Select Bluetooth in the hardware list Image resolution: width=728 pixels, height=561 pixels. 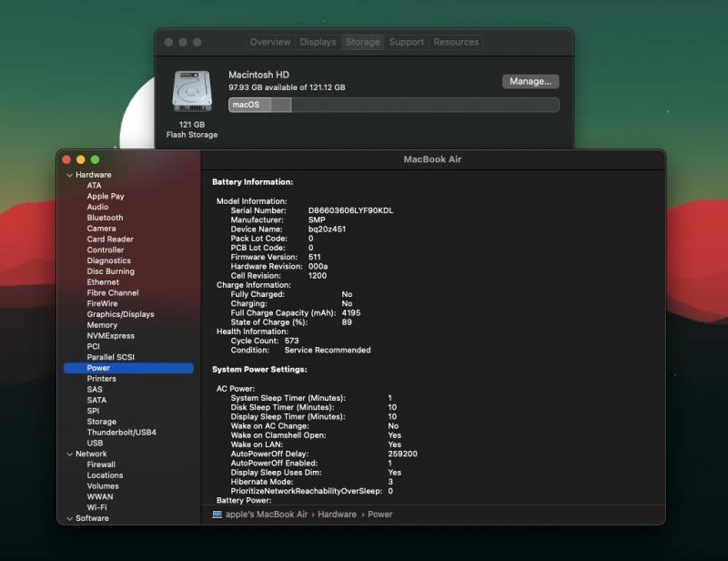point(105,218)
